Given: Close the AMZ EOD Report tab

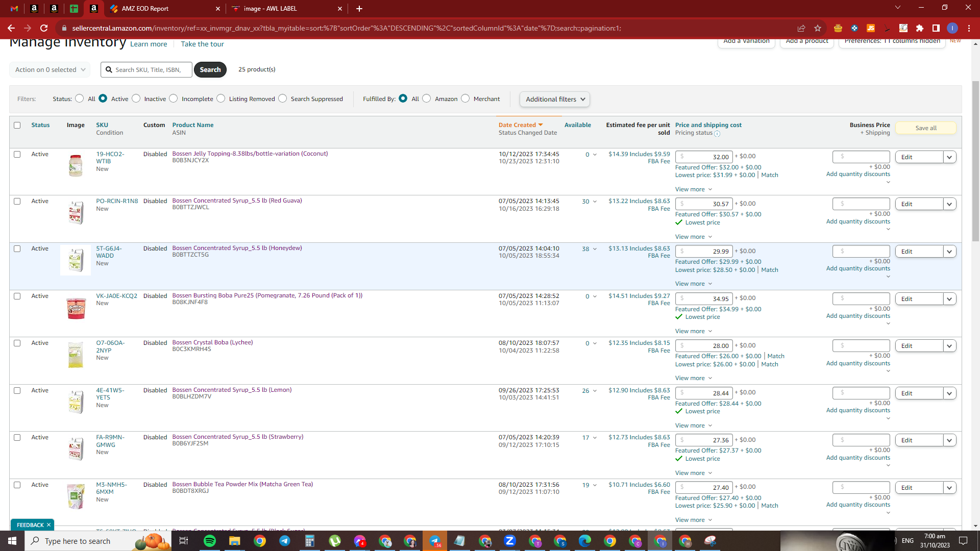Looking at the screenshot, I should [218, 9].
